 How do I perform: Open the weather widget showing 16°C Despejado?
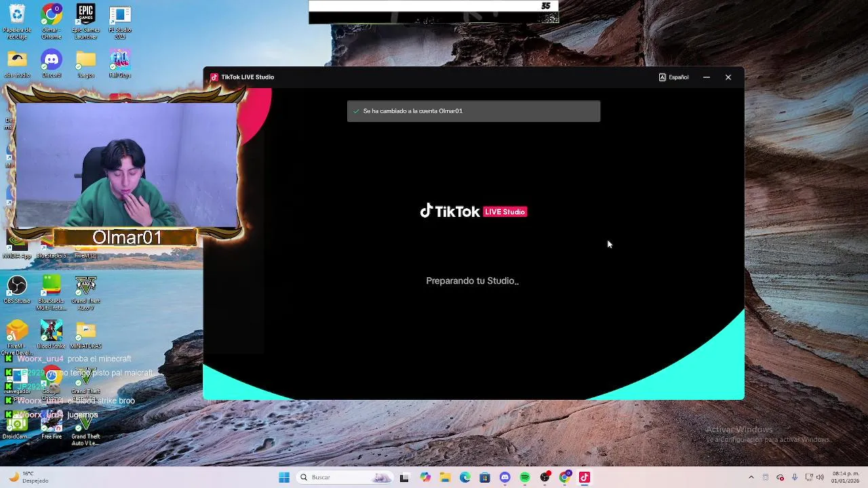tap(27, 477)
